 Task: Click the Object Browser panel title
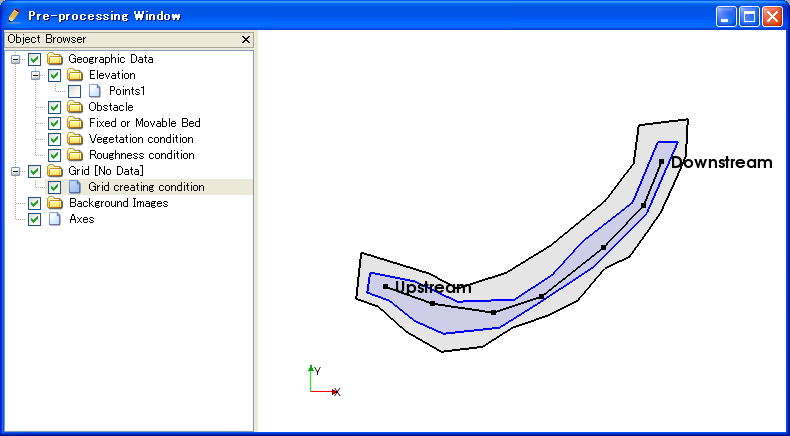(x=47, y=39)
